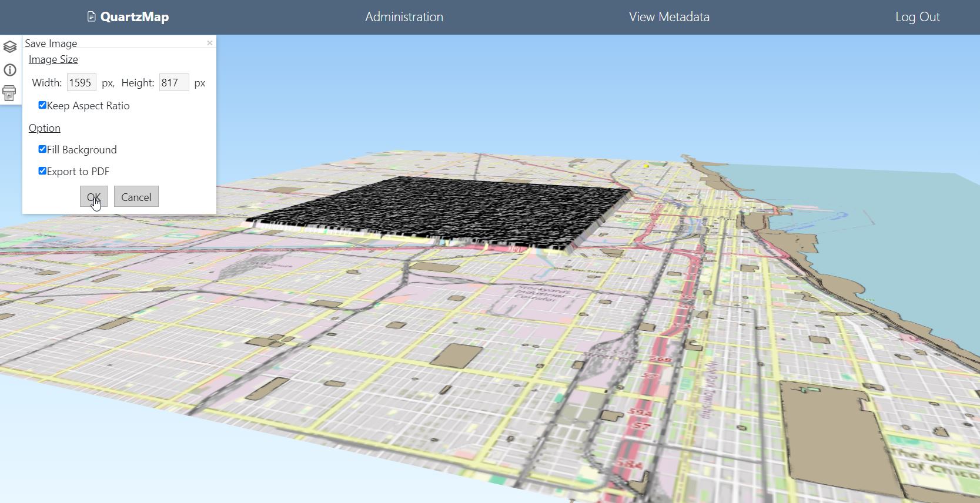The width and height of the screenshot is (980, 503).
Task: Click the info circle icon
Action: tap(10, 70)
